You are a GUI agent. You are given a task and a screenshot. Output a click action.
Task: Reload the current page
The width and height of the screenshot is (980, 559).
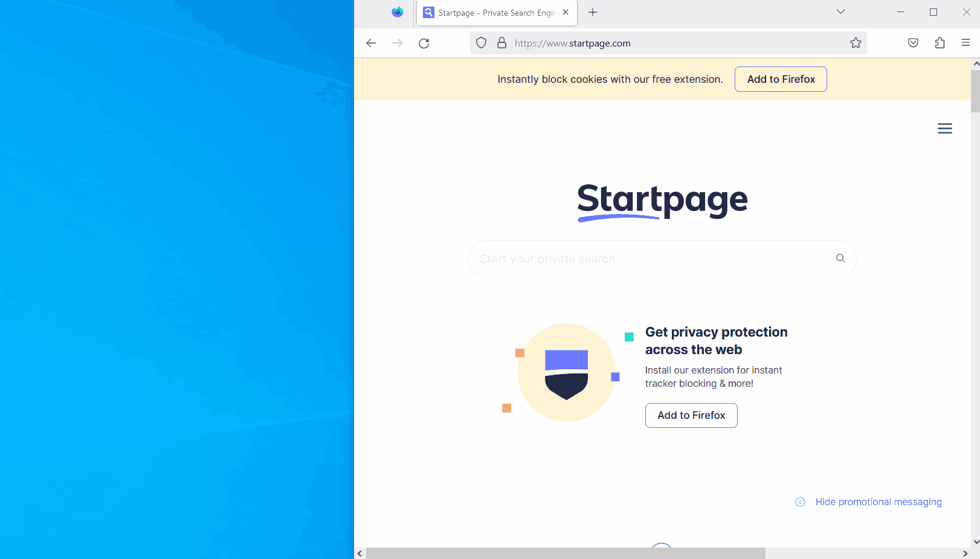424,43
